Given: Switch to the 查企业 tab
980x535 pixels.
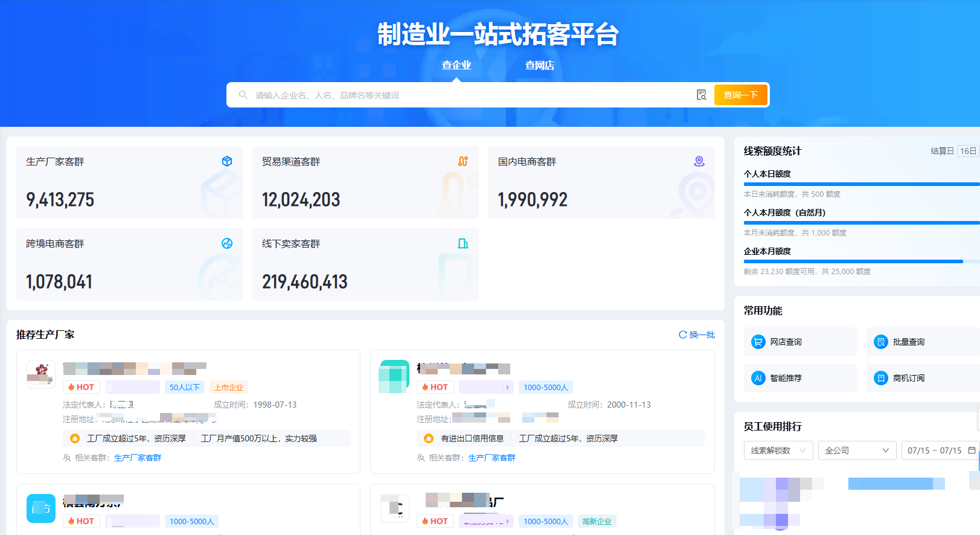Looking at the screenshot, I should (x=456, y=65).
